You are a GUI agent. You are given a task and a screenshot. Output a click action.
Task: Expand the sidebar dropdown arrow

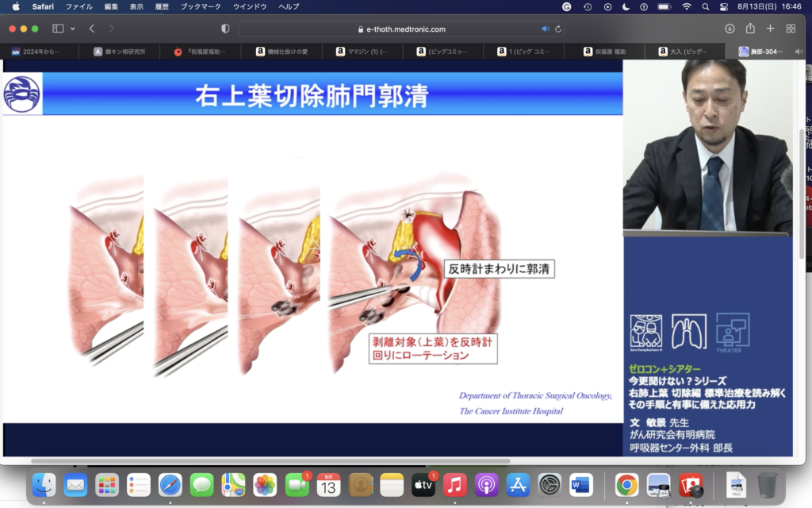(x=73, y=29)
